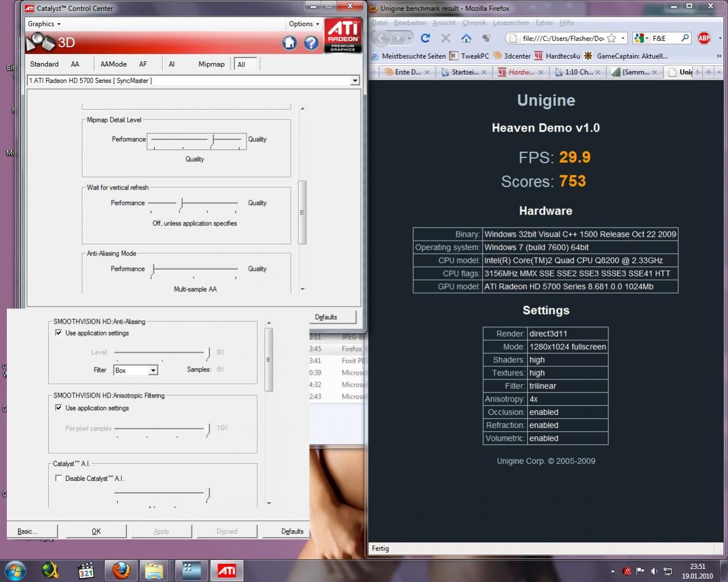Click Action Center flag tray icon
This screenshot has width=728, height=582.
[x=640, y=571]
